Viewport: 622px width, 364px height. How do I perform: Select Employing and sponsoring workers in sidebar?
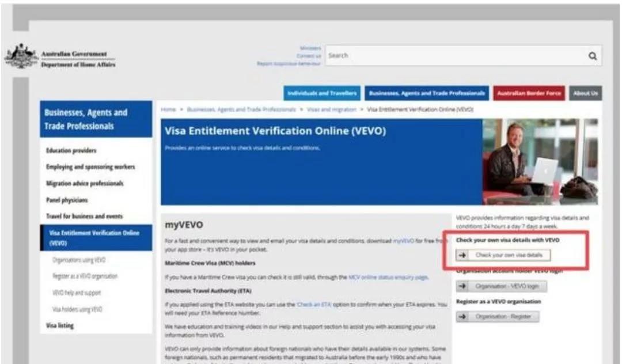coord(90,167)
